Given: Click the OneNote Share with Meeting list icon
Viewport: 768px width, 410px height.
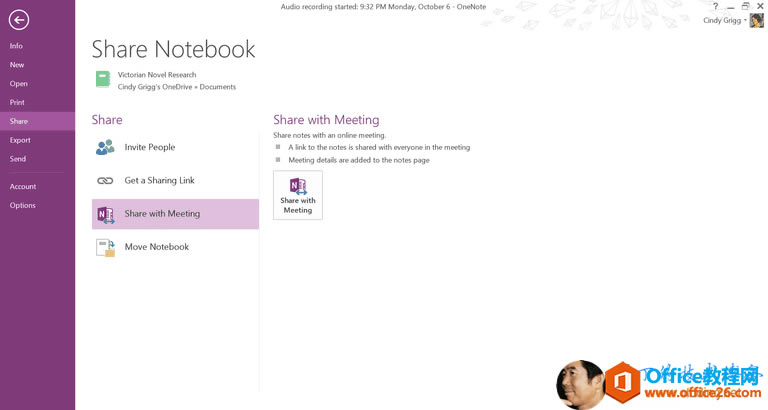Looking at the screenshot, I should tap(105, 214).
